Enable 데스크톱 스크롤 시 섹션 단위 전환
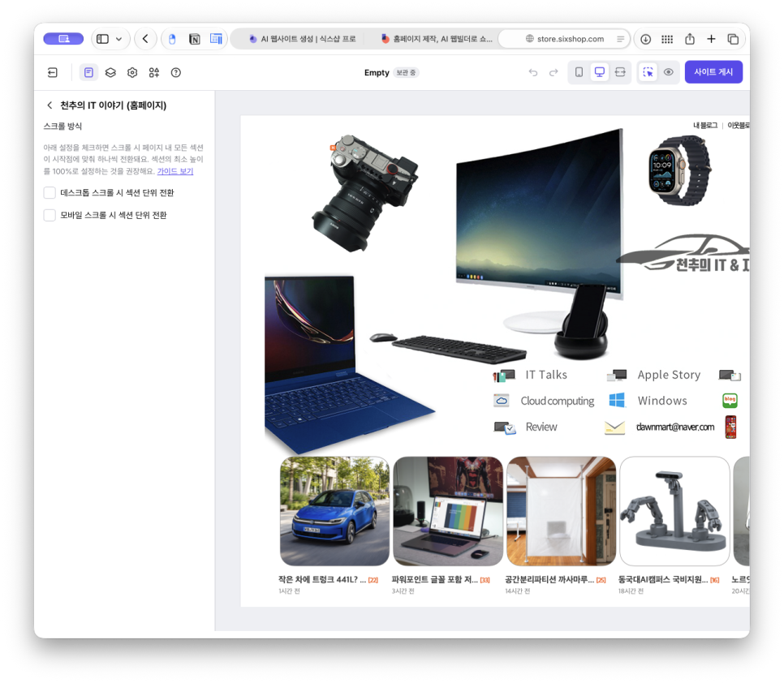 [x=50, y=193]
